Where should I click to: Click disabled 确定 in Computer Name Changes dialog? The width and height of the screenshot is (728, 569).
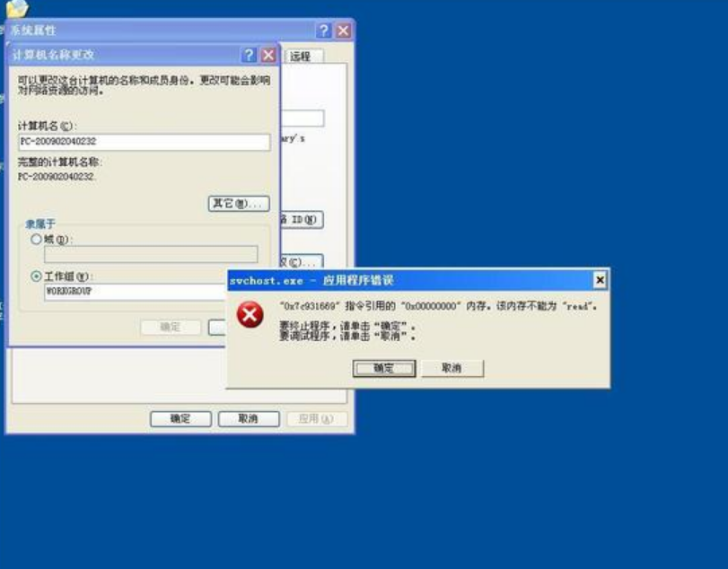coord(171,328)
